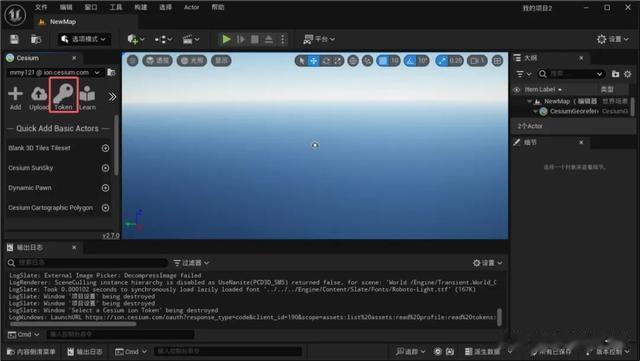Open the selection mode (选项模式) dropdown
The image size is (640, 361).
click(x=84, y=39)
